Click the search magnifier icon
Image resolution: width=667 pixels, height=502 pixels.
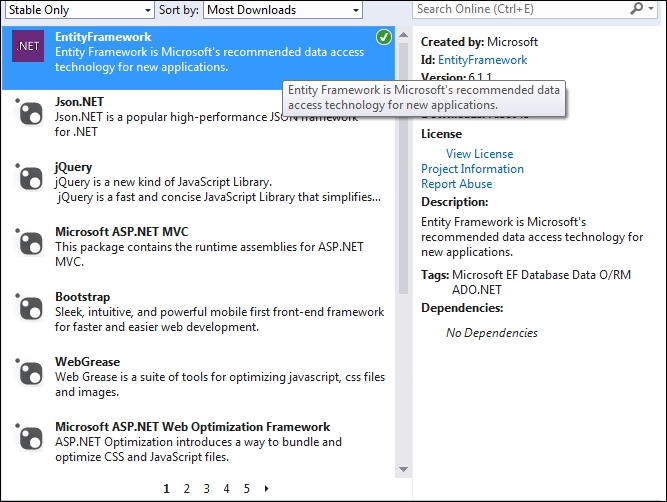(636, 8)
